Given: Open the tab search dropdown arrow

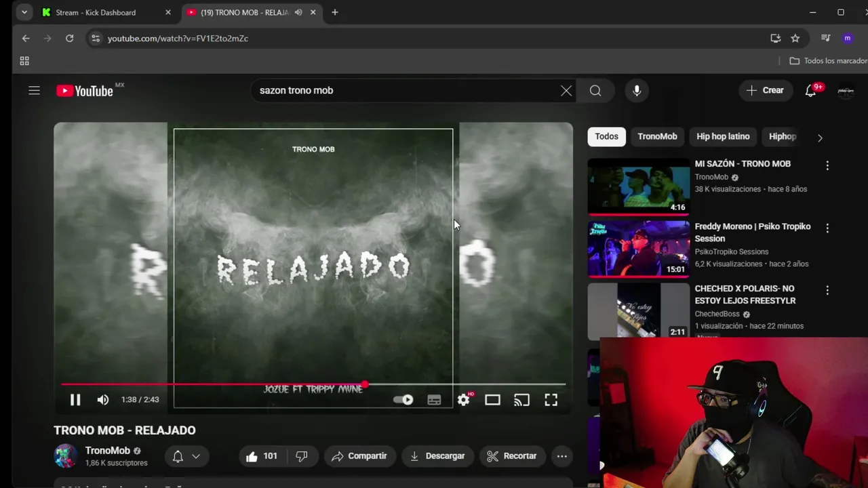Looking at the screenshot, I should [24, 12].
